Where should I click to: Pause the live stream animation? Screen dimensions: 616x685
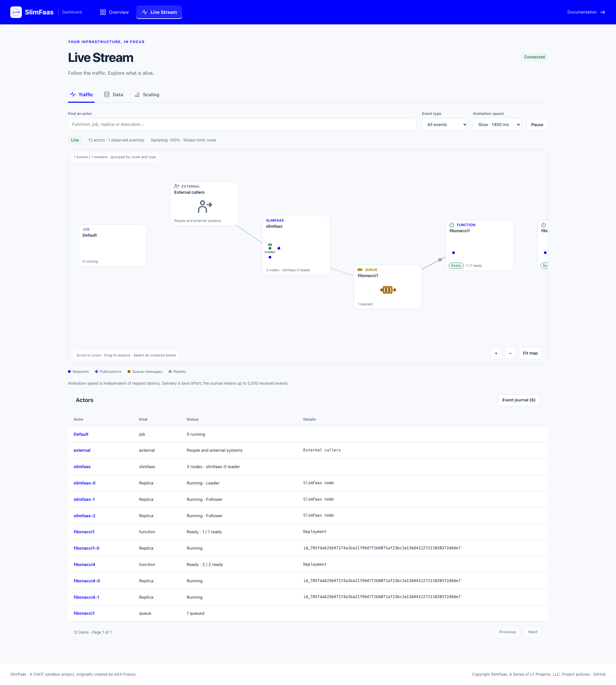click(537, 124)
